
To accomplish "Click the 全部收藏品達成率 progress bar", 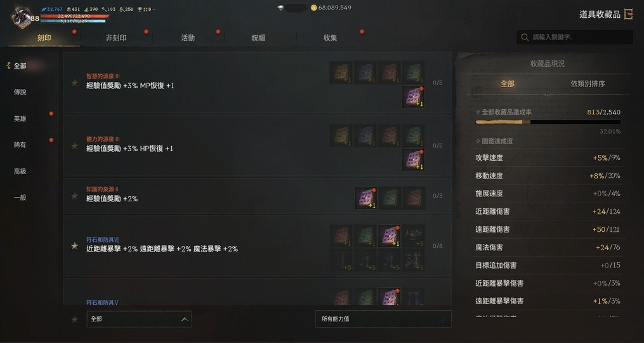I will tap(548, 122).
